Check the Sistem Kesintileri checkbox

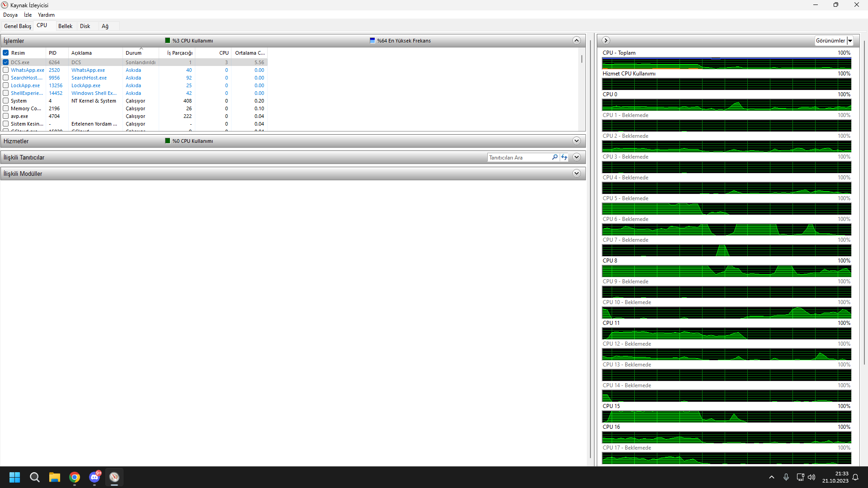click(x=6, y=124)
